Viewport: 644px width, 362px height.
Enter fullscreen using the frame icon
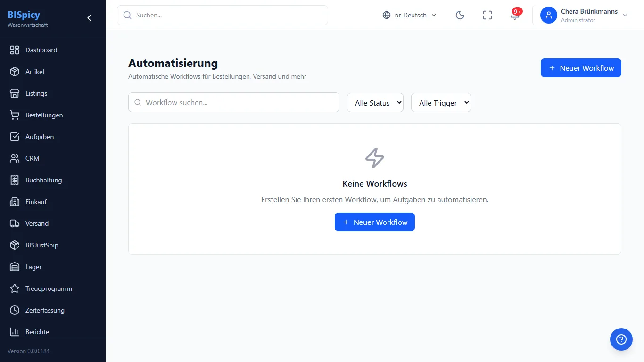pos(487,15)
